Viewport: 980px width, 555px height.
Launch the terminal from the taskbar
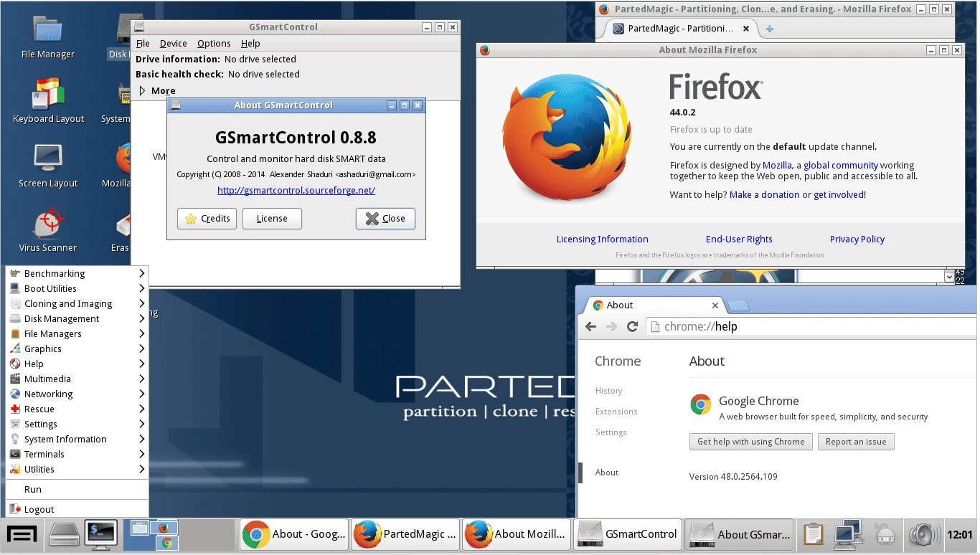101,534
